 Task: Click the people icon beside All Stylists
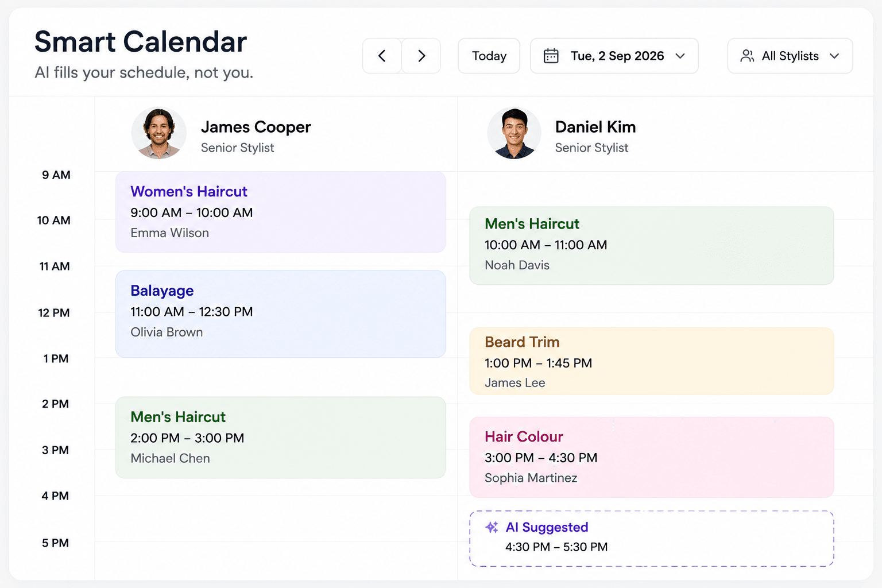(x=747, y=56)
